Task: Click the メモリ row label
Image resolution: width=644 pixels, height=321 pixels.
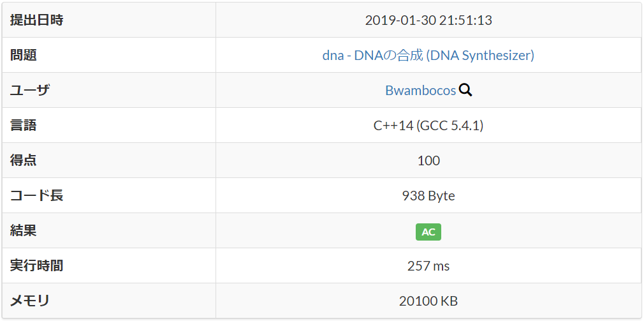Action: 29,301
